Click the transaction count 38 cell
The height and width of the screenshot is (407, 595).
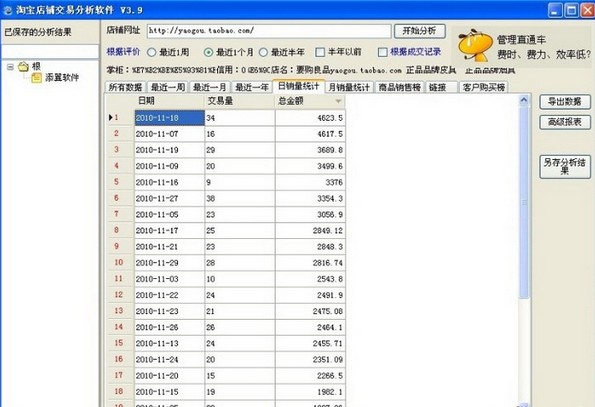pyautogui.click(x=239, y=198)
